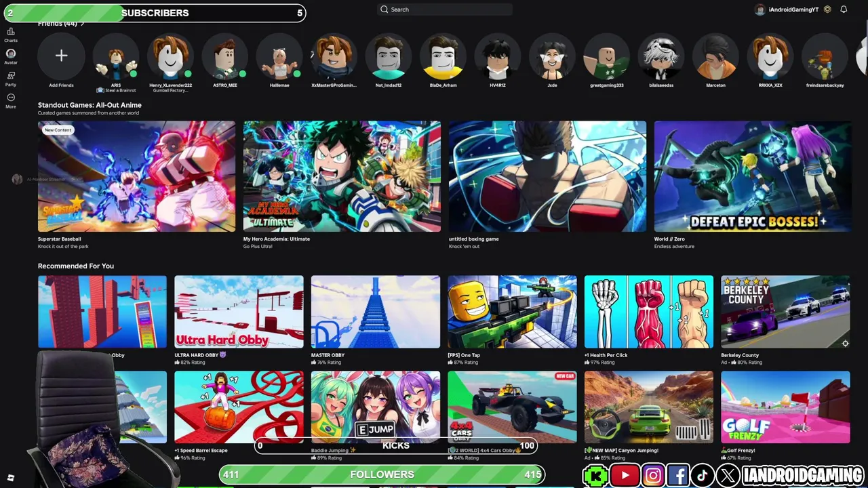
Task: Open friend Marceton avatar
Action: pos(715,56)
